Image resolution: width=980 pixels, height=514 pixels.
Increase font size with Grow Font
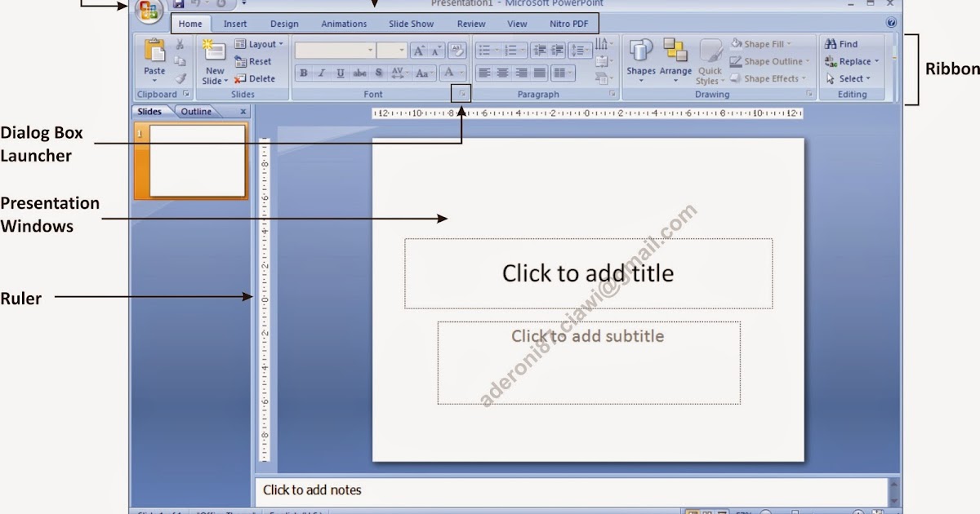point(419,51)
